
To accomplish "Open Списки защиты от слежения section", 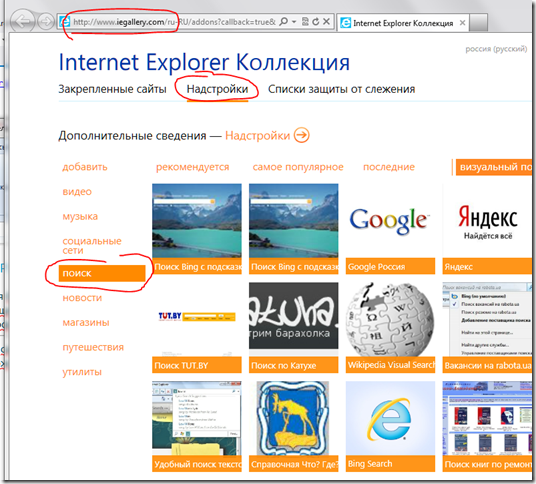I will [341, 89].
